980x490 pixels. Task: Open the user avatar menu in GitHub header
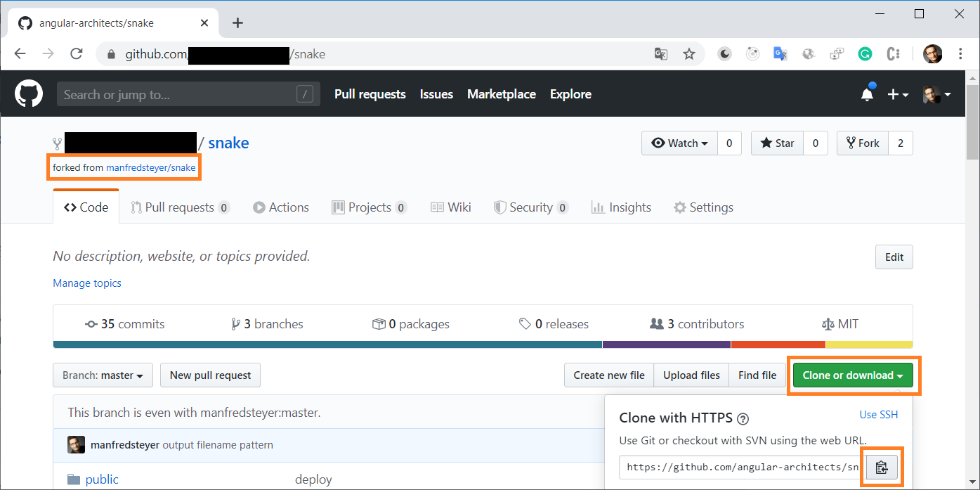(x=936, y=94)
